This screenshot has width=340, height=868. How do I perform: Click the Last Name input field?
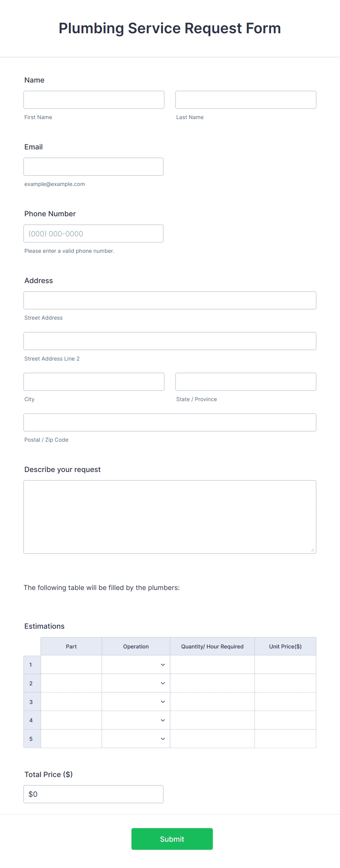coord(246,99)
